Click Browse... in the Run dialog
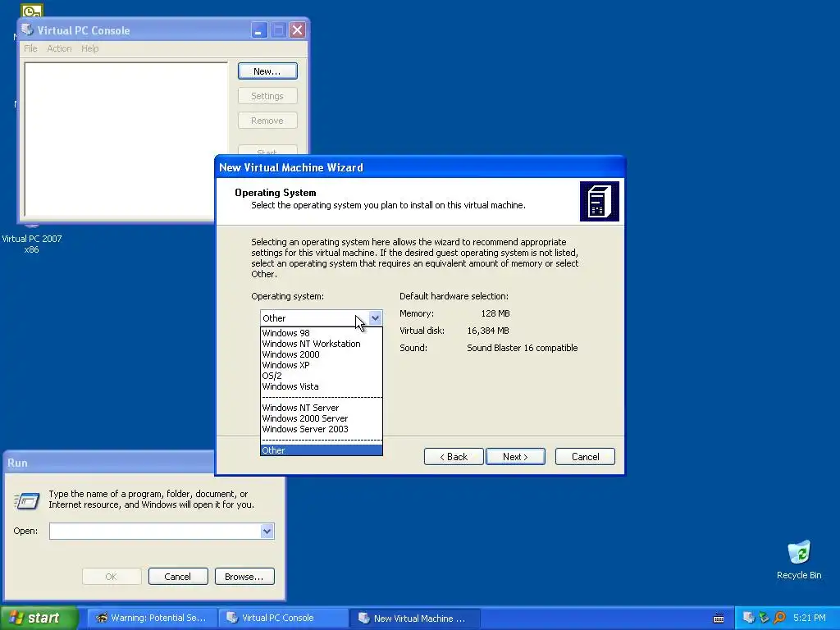This screenshot has height=630, width=840. (x=244, y=577)
